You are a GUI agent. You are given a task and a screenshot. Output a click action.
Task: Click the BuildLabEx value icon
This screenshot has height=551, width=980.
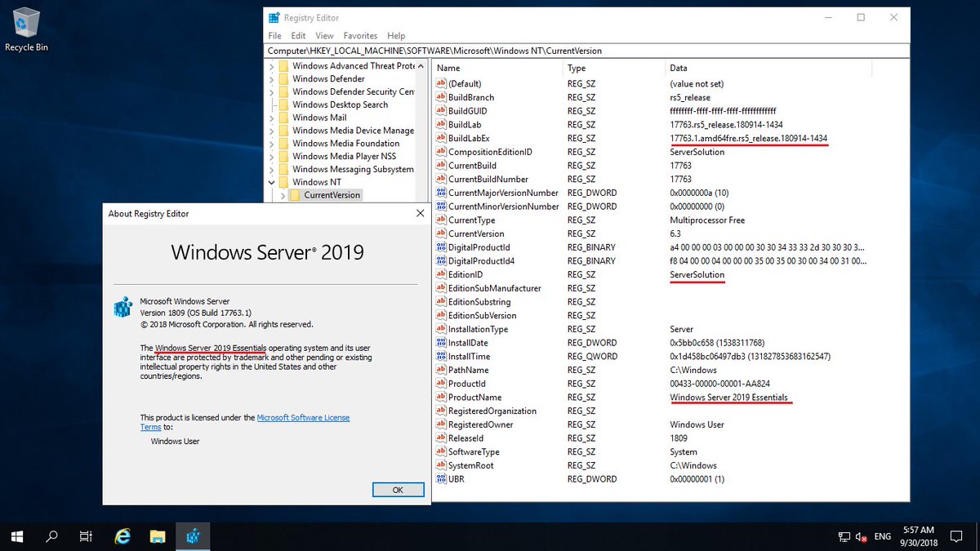442,138
